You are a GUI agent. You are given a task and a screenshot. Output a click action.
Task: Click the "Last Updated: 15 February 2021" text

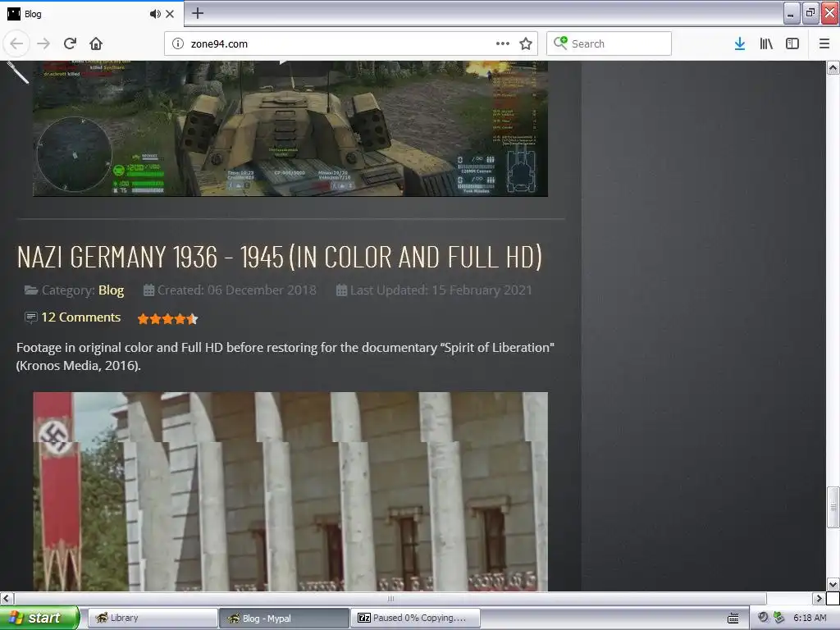(441, 290)
